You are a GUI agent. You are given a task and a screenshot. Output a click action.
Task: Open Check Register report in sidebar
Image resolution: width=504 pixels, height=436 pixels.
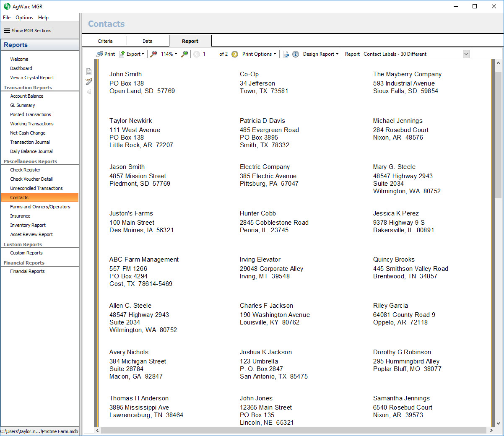click(x=25, y=170)
